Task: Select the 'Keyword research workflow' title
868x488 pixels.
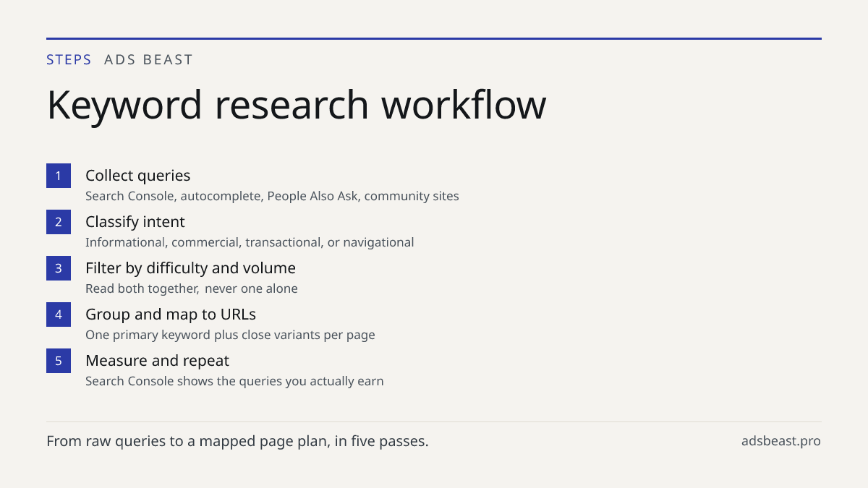Action: pyautogui.click(x=297, y=105)
